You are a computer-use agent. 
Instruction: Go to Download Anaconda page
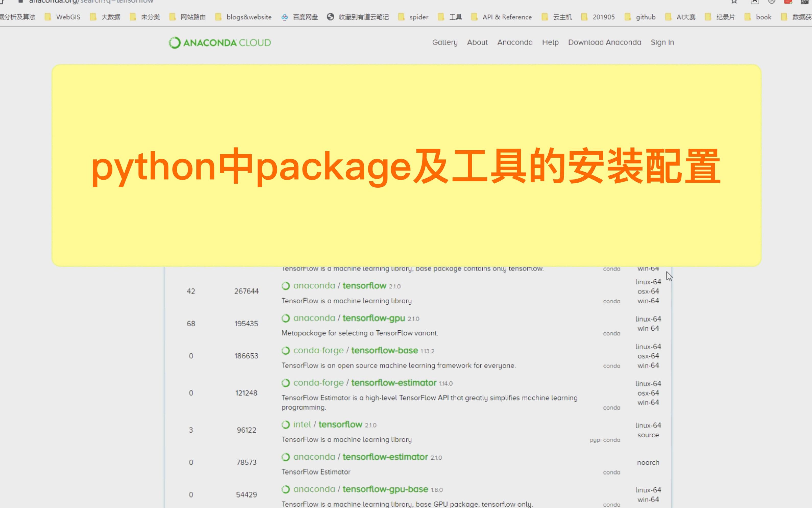click(x=605, y=42)
